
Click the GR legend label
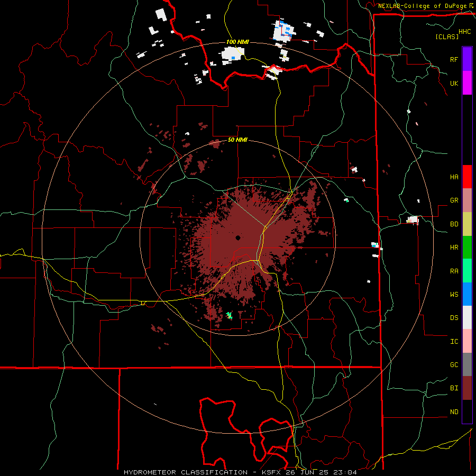454,200
